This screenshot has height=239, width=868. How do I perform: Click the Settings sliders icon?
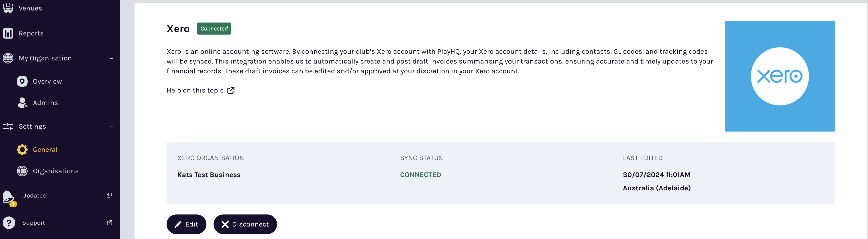pyautogui.click(x=8, y=126)
